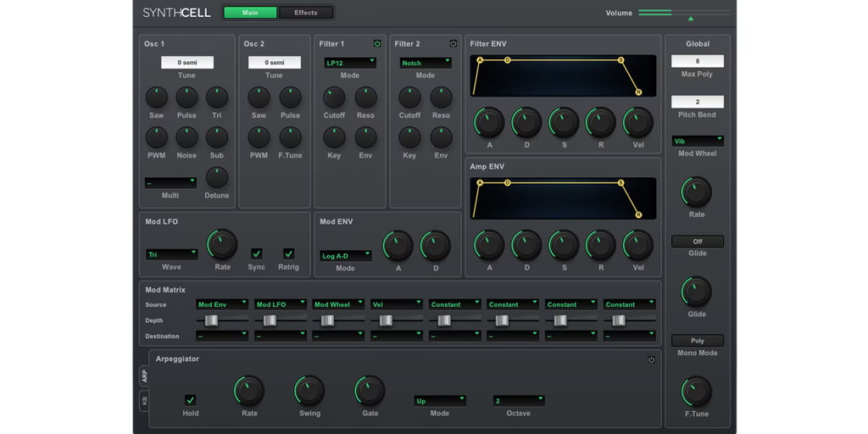Expand the Arpeggiator Mode dropdown
868x434 pixels.
(x=440, y=400)
